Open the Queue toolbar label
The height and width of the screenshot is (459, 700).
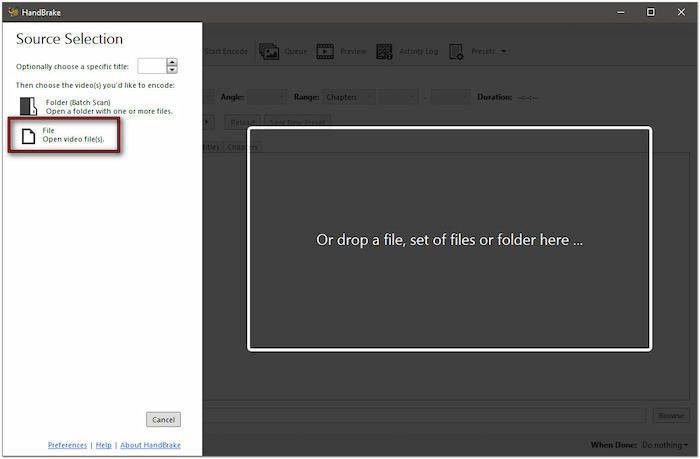296,51
